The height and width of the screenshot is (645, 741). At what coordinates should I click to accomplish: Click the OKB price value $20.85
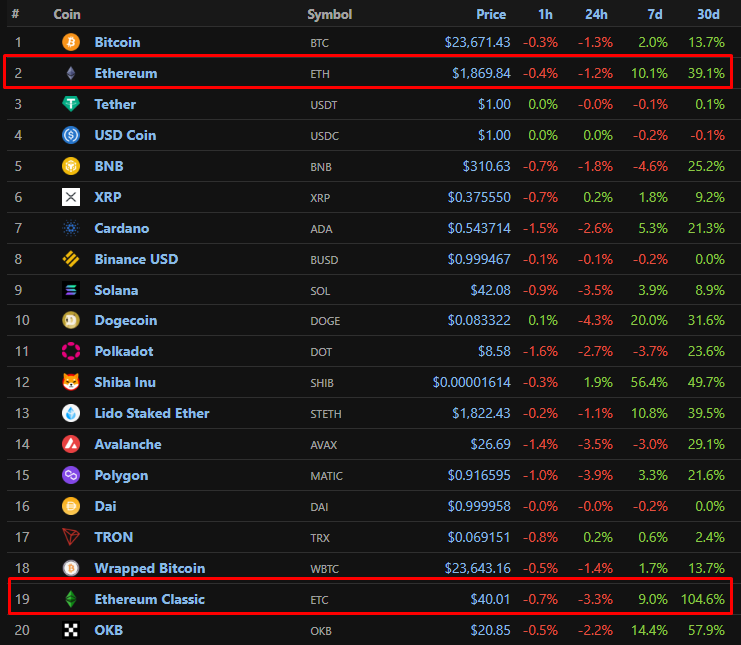tap(491, 630)
